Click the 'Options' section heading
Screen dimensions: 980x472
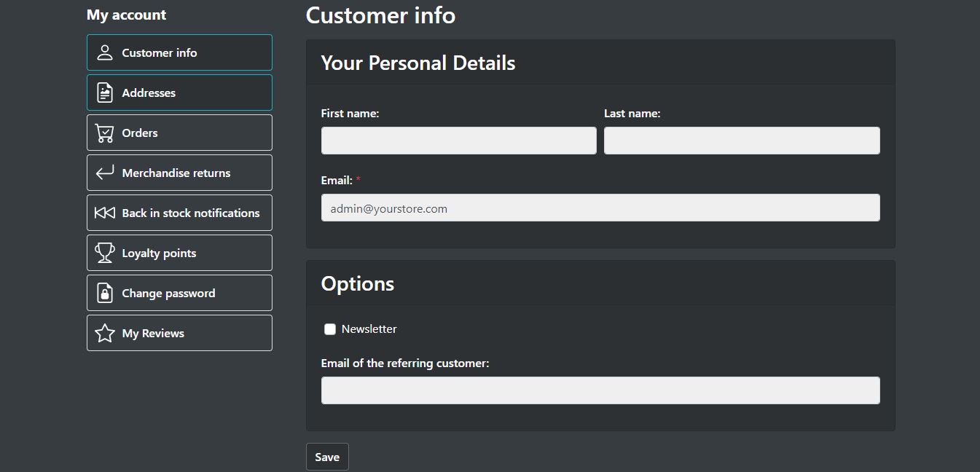[x=358, y=284]
